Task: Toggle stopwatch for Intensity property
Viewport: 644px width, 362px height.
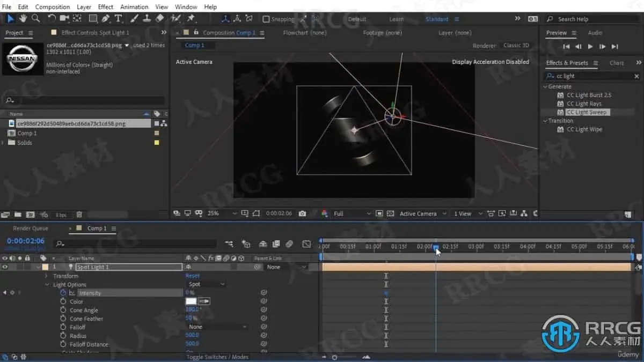Action: (63, 293)
